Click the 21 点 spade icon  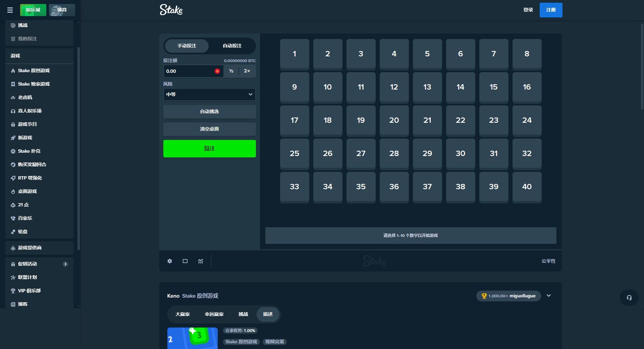[13, 205]
